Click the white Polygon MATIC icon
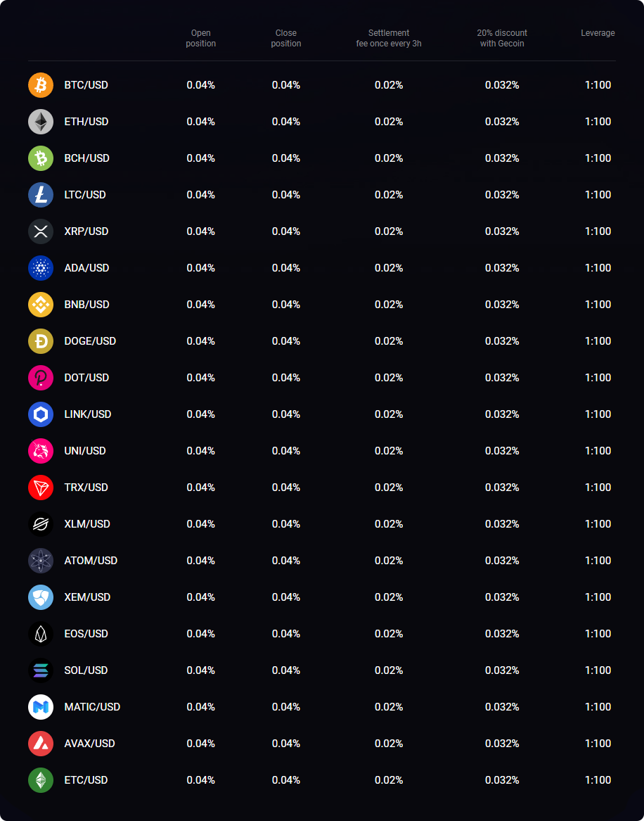This screenshot has height=821, width=644. pos(41,707)
